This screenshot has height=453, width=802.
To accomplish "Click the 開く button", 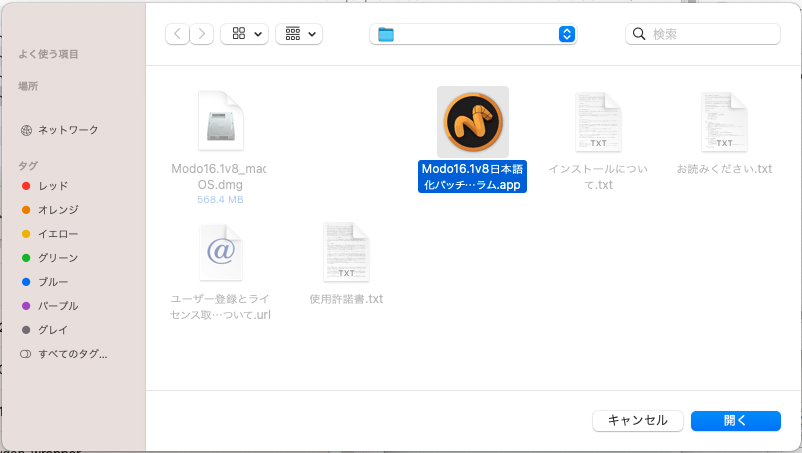I will (x=736, y=421).
